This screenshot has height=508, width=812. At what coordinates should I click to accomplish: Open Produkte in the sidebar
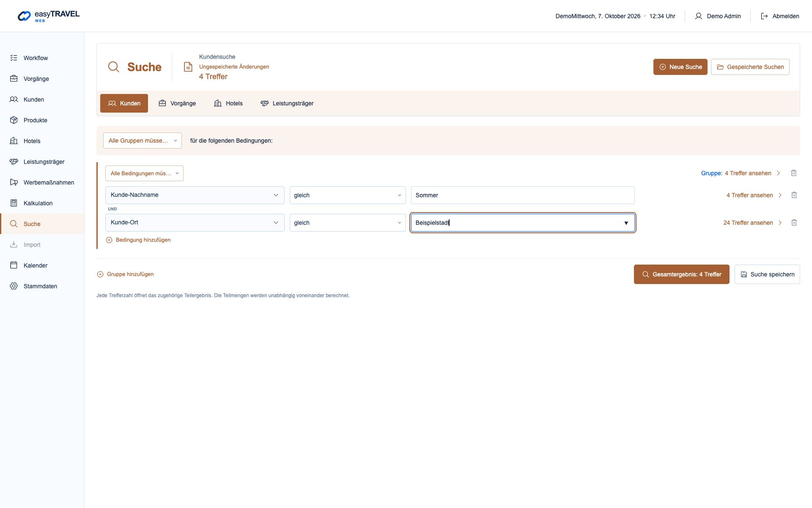click(x=42, y=120)
